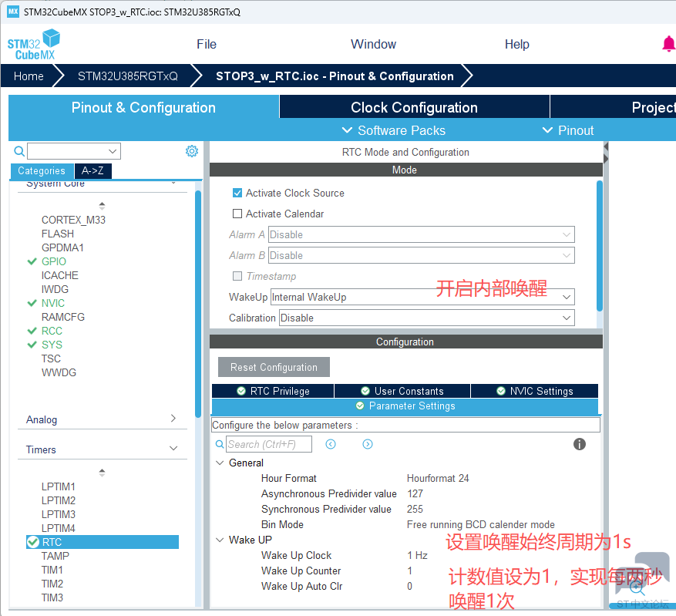Select CORTEX_M33 item
Screen dimensions: 676x616
click(x=73, y=220)
